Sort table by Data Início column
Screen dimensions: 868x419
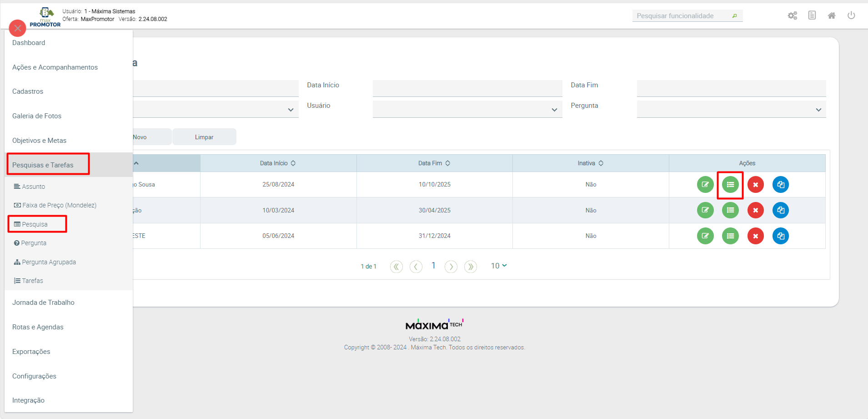(x=278, y=163)
